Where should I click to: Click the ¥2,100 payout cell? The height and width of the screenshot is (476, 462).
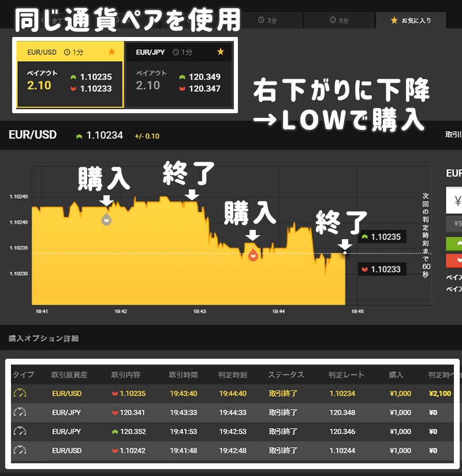coord(440,394)
